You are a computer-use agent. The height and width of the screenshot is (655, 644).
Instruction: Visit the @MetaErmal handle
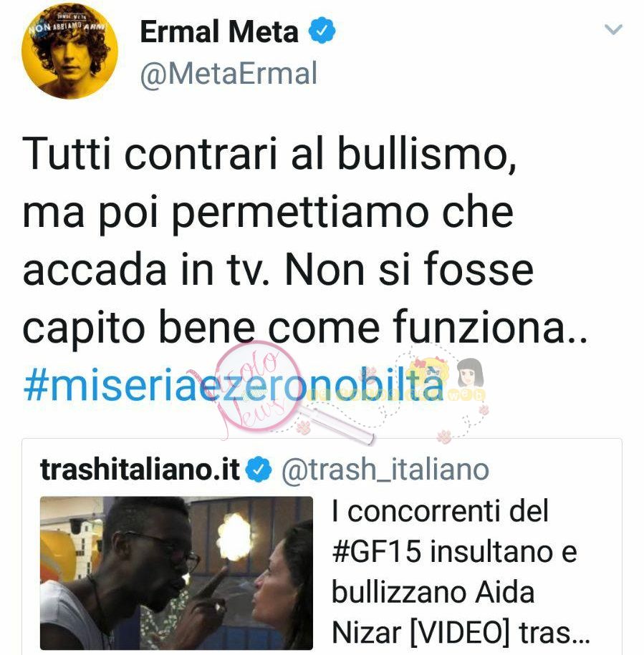tap(229, 74)
